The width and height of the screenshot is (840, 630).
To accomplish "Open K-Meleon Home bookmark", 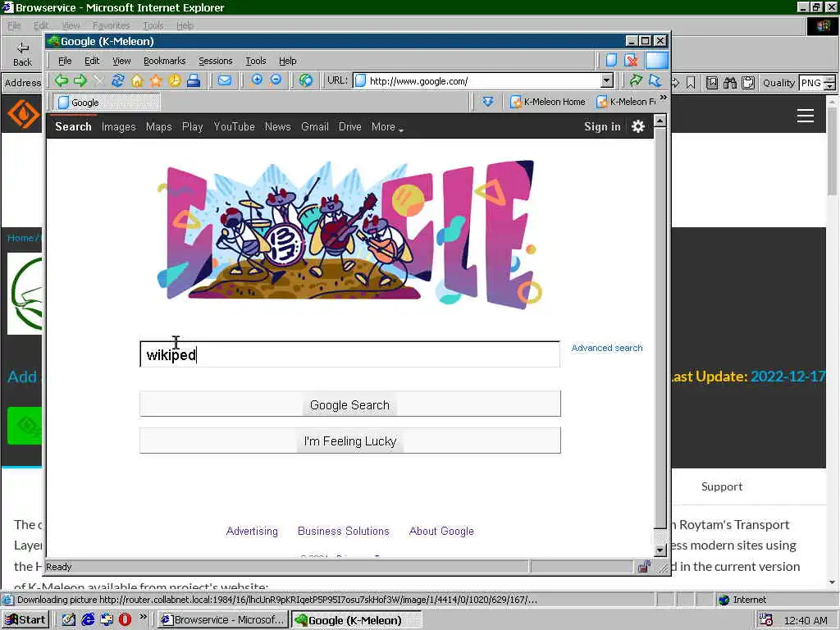I will (547, 102).
